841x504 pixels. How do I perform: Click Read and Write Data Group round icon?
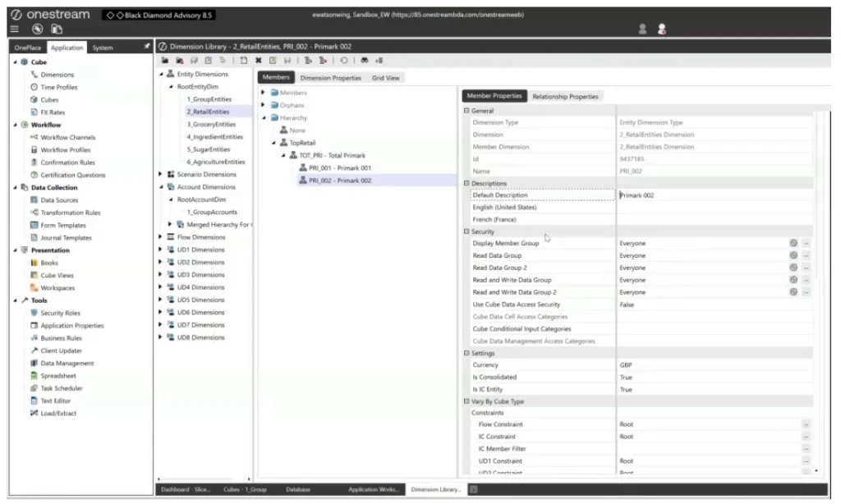click(793, 280)
